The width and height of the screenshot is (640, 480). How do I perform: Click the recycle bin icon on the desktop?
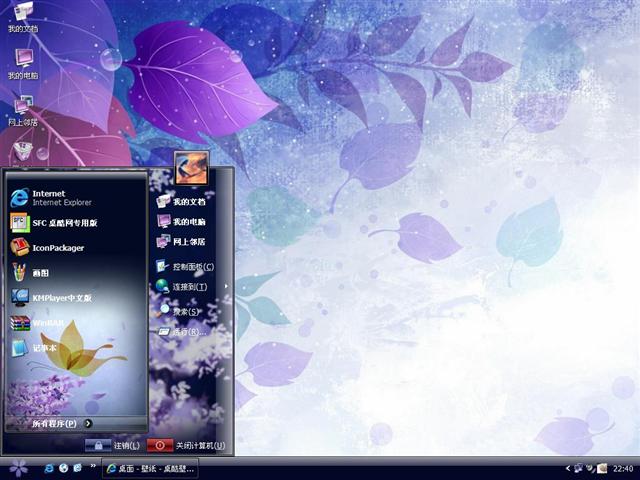point(23,152)
